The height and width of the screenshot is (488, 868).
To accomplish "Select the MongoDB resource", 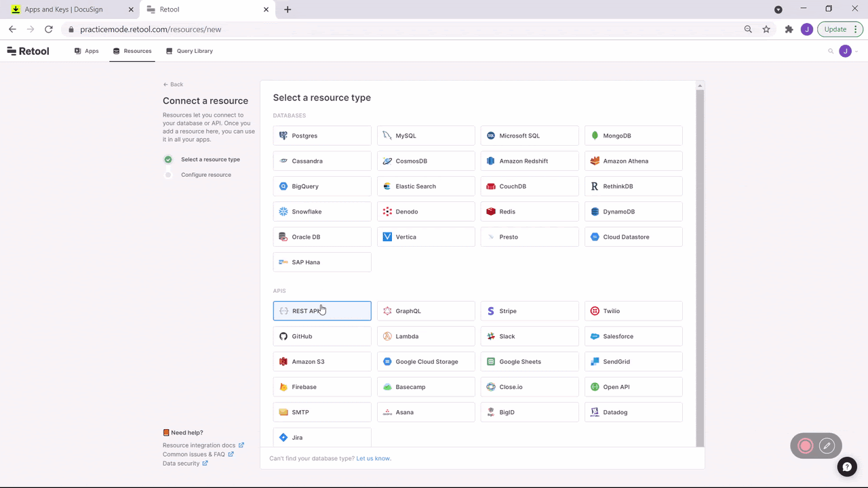I will pos(633,136).
